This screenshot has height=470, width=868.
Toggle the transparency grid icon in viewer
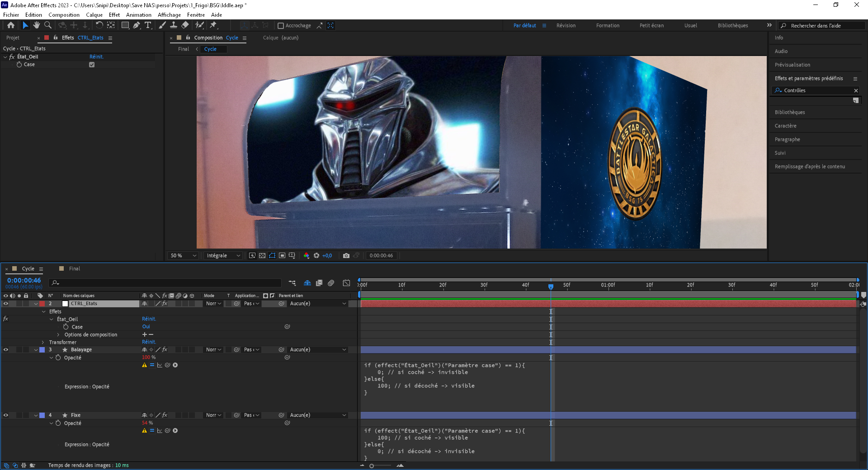point(262,256)
